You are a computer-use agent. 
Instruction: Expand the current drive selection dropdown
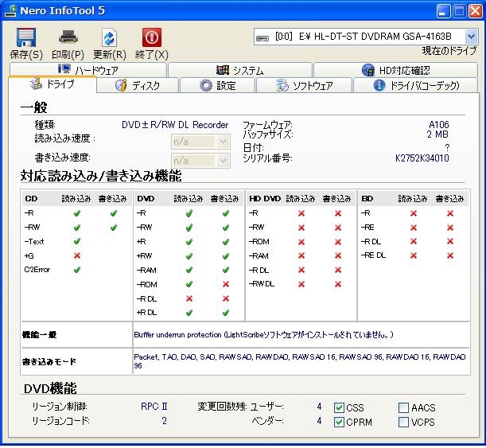pos(471,37)
